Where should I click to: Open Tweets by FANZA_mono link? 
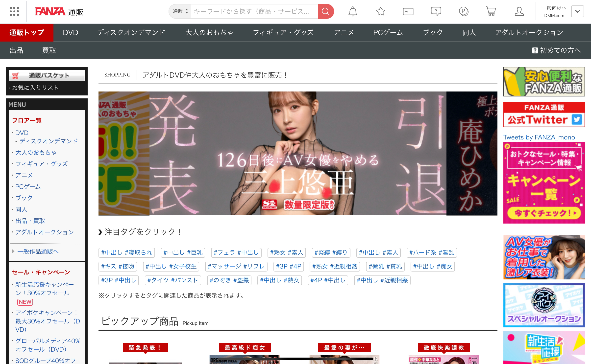(x=539, y=137)
